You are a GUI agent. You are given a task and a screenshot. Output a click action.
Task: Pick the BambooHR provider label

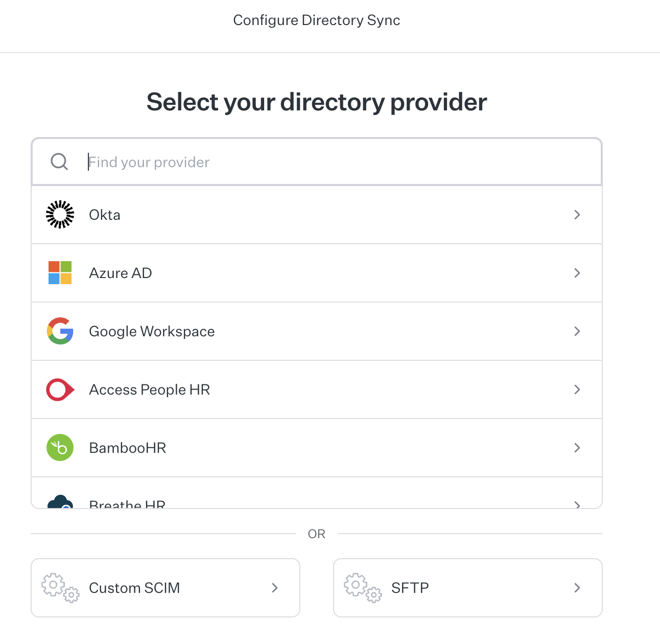point(128,448)
